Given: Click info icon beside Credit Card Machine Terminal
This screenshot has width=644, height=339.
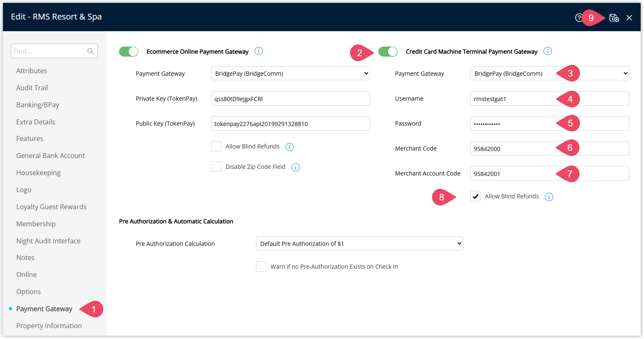Looking at the screenshot, I should tap(547, 51).
